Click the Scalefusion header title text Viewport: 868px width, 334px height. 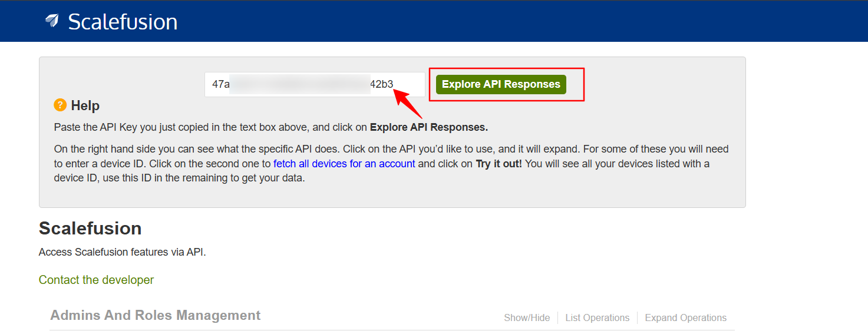123,22
